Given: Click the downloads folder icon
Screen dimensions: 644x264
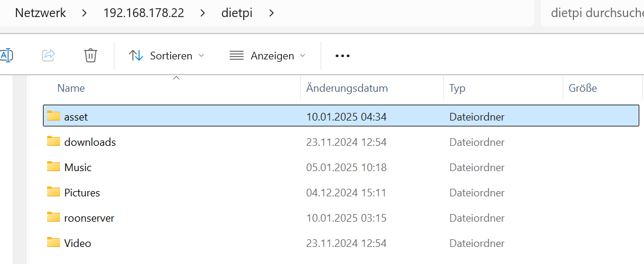Looking at the screenshot, I should pyautogui.click(x=54, y=142).
